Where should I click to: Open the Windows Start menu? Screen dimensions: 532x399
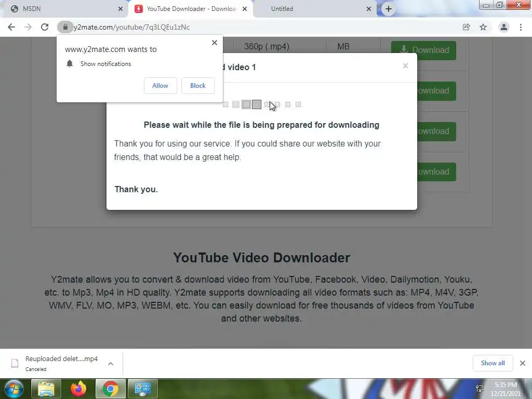(x=14, y=389)
